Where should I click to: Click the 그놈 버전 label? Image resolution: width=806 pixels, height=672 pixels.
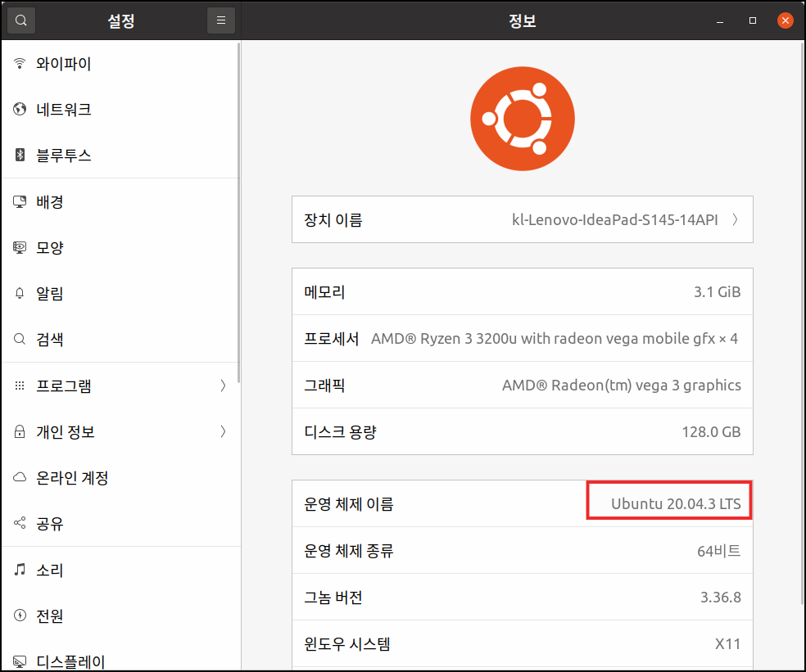(333, 597)
